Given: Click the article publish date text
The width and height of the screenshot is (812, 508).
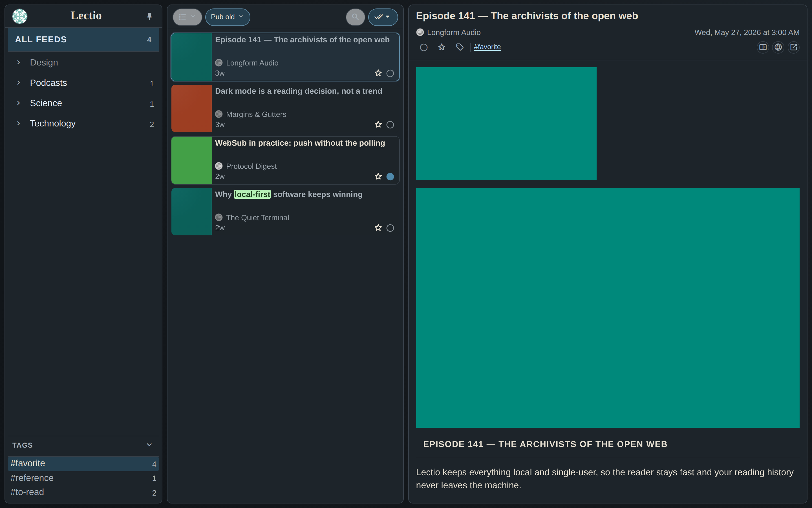Looking at the screenshot, I should point(747,32).
